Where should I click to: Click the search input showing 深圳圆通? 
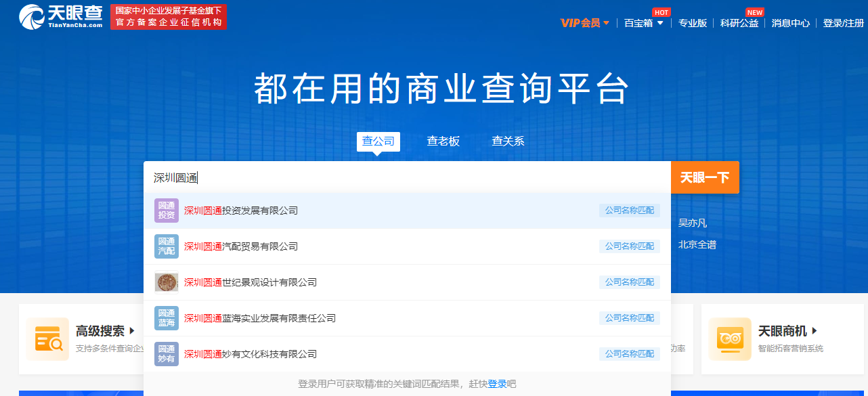tap(339, 177)
